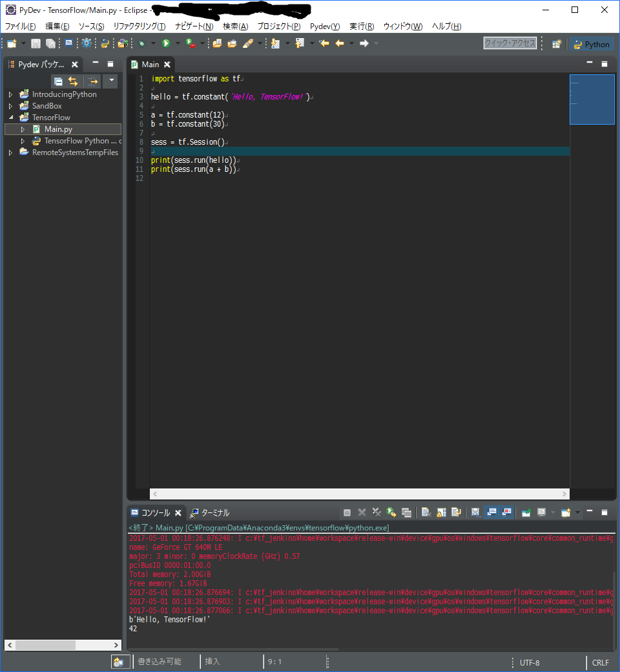Terminate the running launch
The image size is (620, 672).
346,512
